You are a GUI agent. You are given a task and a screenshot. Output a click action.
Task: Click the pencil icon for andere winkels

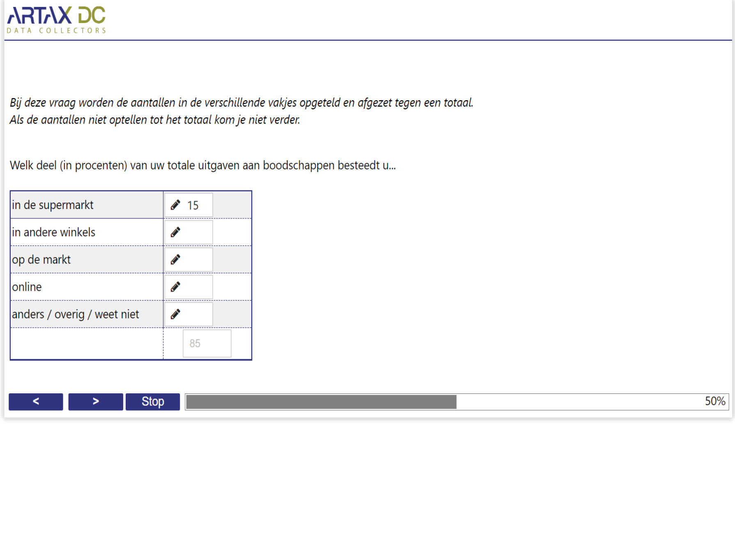pos(175,232)
